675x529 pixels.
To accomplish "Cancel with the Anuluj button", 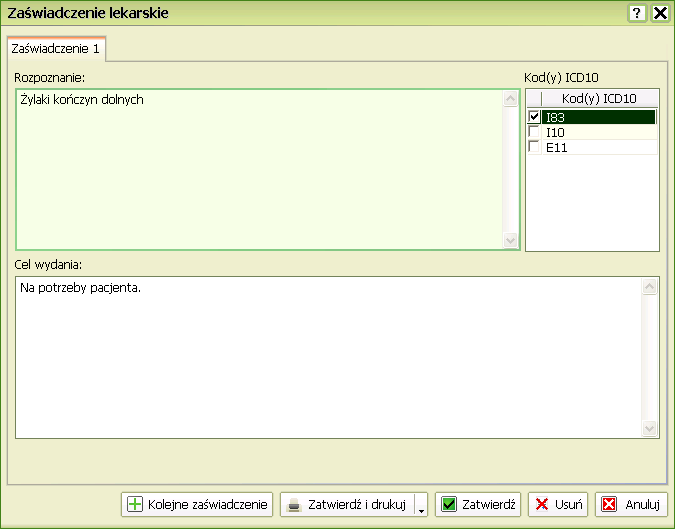I will pyautogui.click(x=631, y=504).
